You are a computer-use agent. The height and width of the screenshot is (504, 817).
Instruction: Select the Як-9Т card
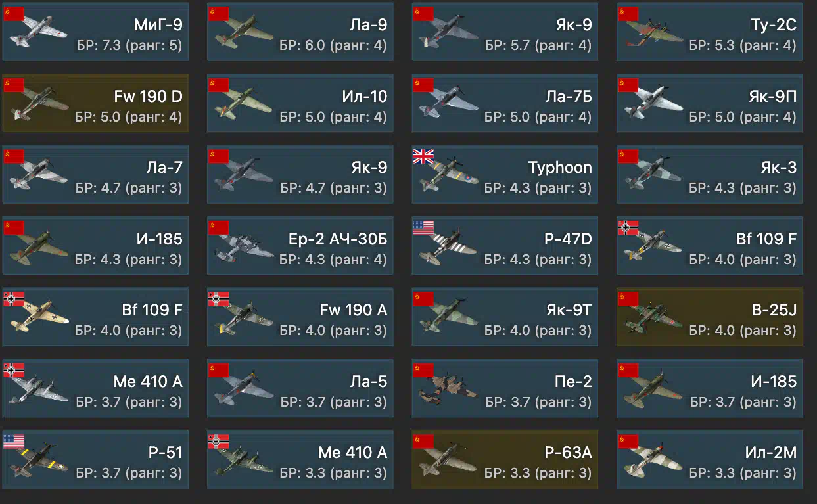click(x=505, y=317)
